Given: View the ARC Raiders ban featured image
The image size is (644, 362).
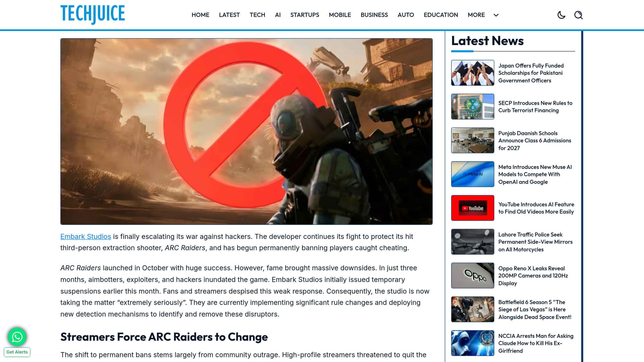Looking at the screenshot, I should click(x=247, y=131).
